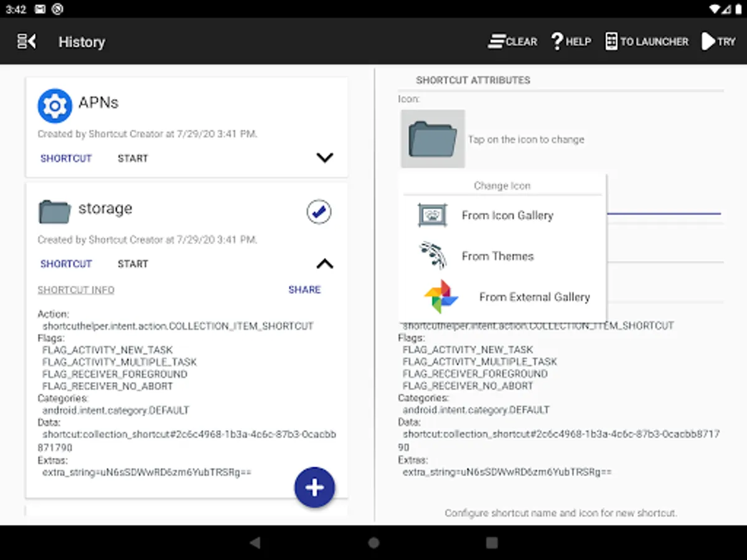
Task: Click the Icon Gallery picture frame icon
Action: (433, 215)
